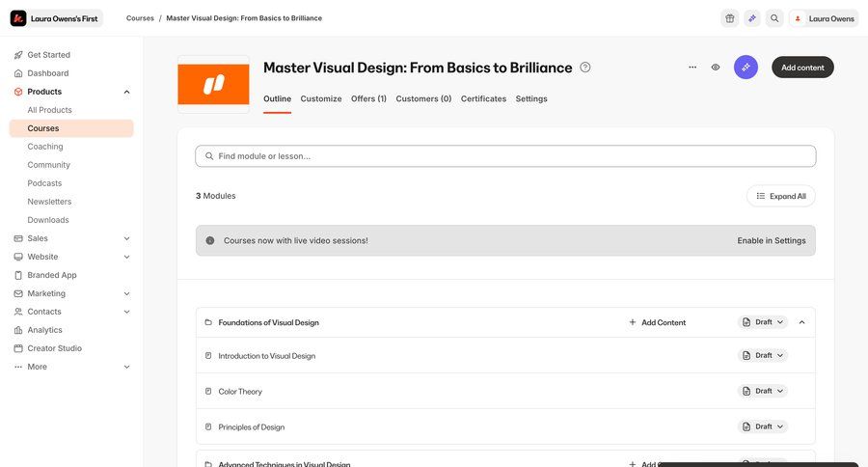Click the Kajabi logo icon
The width and height of the screenshot is (868, 467).
tap(18, 18)
